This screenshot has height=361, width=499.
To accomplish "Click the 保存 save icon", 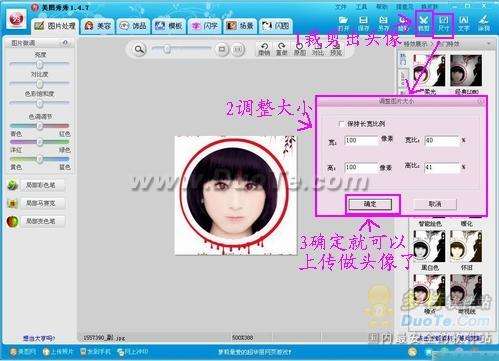I will pos(363,23).
